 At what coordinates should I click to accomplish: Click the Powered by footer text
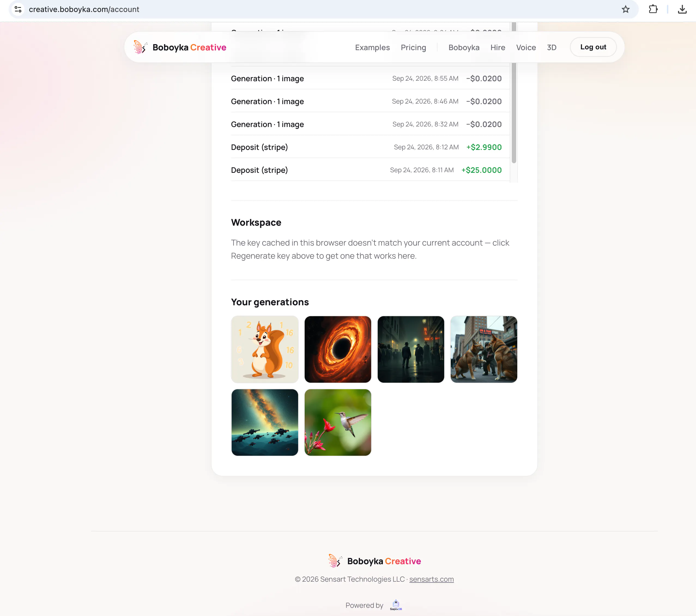(364, 605)
